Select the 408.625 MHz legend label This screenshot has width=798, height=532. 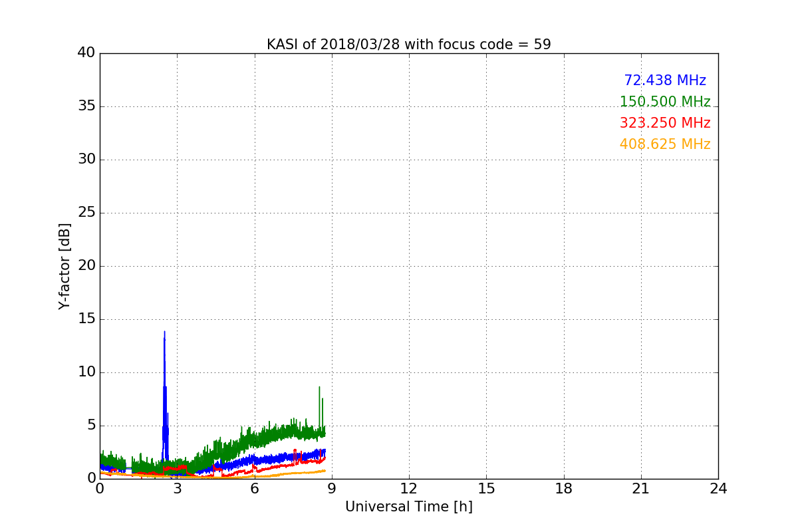665,144
